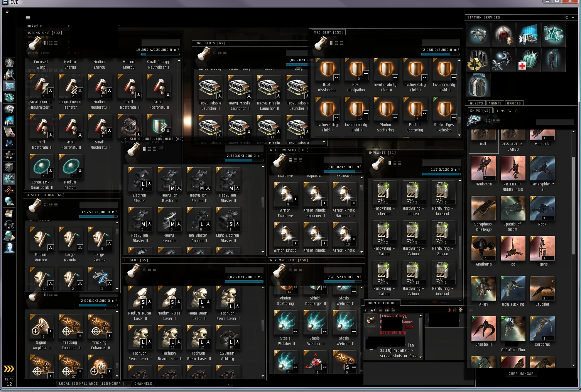Open the character sheet from the Neocom sidebar
Screen dimensions: 581x392
point(9,62)
